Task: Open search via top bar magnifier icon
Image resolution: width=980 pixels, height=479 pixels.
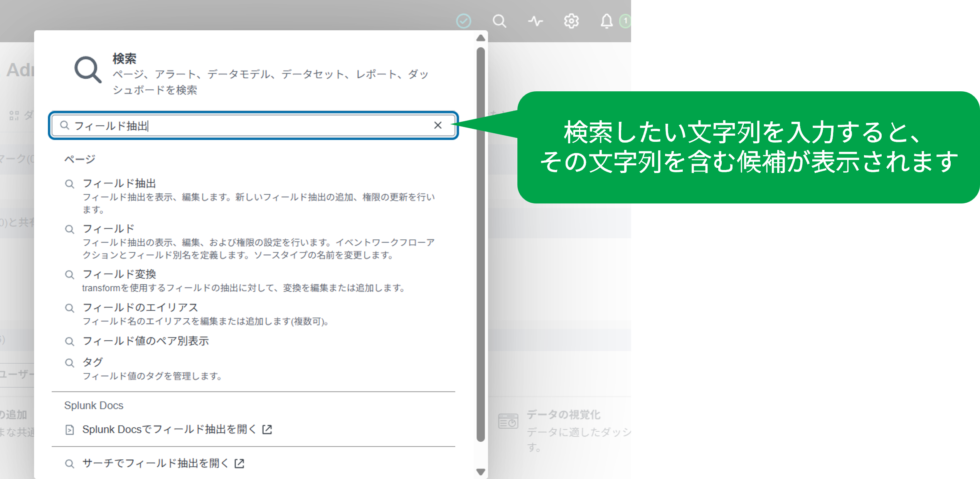Action: click(499, 21)
